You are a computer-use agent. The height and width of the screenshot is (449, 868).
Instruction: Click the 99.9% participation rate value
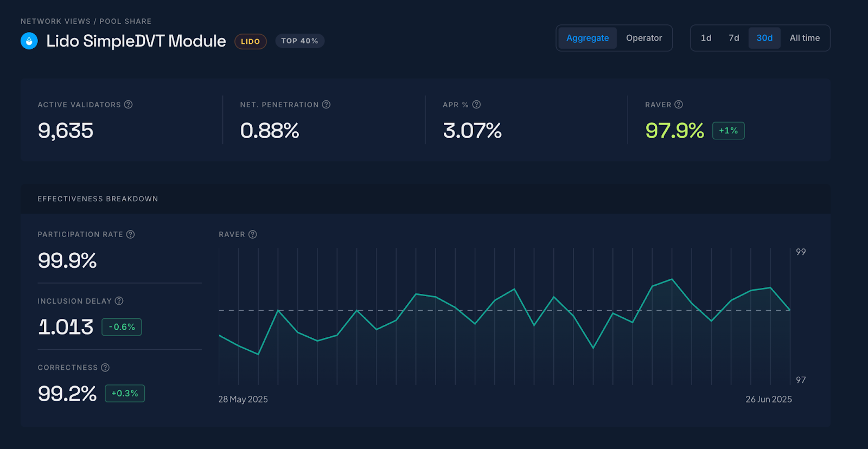click(x=67, y=261)
